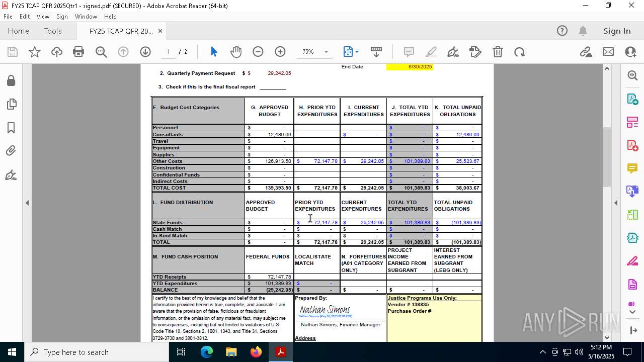Rotate the page view icon
Image resolution: width=644 pixels, height=362 pixels.
(x=519, y=52)
